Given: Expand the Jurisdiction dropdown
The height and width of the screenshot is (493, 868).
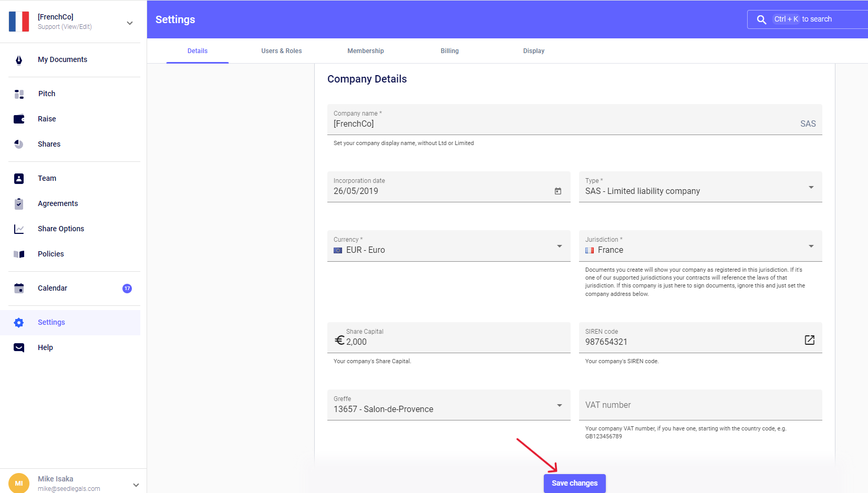Looking at the screenshot, I should coord(811,246).
